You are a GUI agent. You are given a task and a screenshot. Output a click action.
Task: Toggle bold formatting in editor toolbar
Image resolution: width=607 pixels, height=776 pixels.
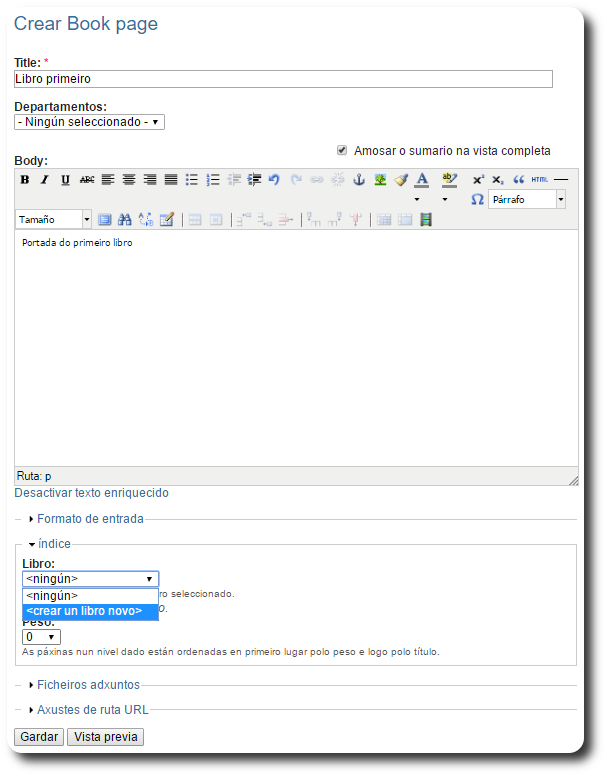click(25, 180)
